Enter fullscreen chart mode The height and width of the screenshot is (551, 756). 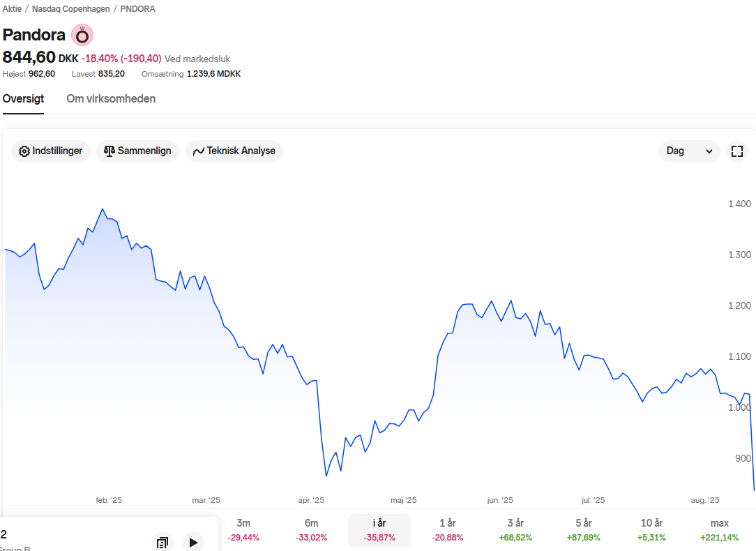[736, 151]
